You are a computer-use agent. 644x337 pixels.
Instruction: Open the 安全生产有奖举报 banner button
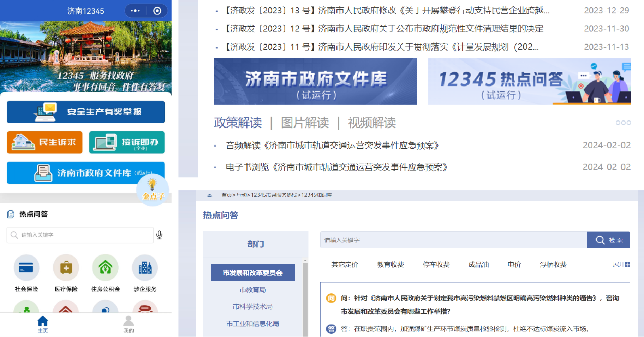pyautogui.click(x=86, y=112)
